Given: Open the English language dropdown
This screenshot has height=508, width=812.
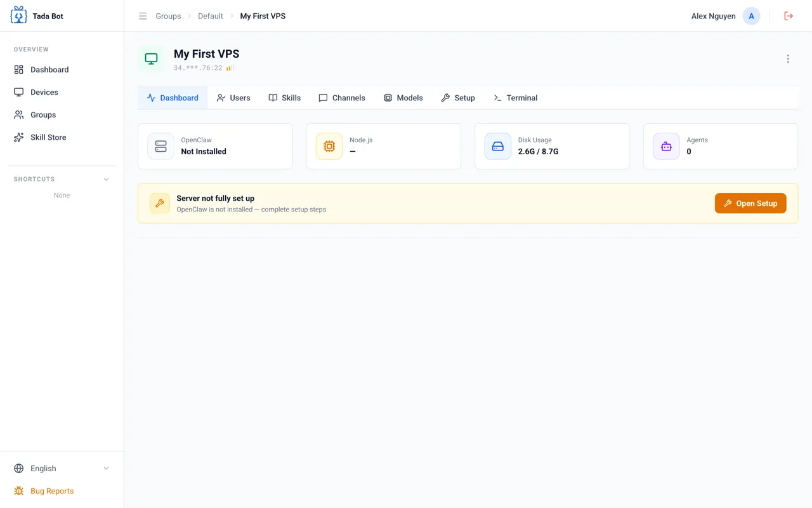Looking at the screenshot, I should [x=62, y=468].
